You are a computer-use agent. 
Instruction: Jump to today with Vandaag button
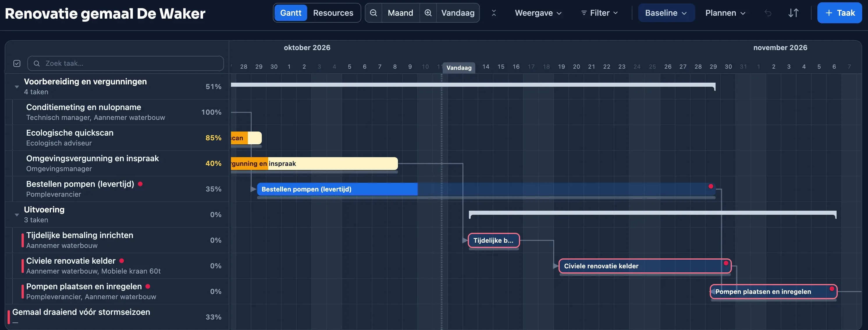(458, 13)
